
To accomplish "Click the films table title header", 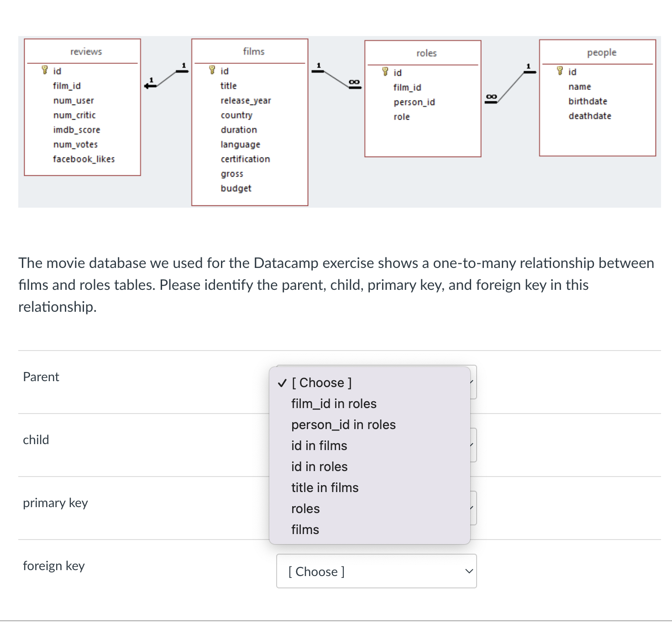I will (254, 51).
